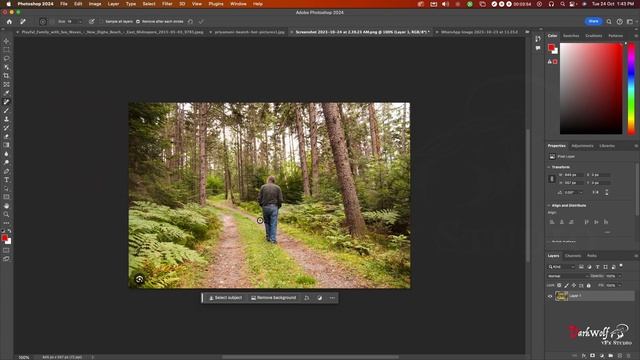Select the Crop tool
640x360 pixels.
coord(6,76)
